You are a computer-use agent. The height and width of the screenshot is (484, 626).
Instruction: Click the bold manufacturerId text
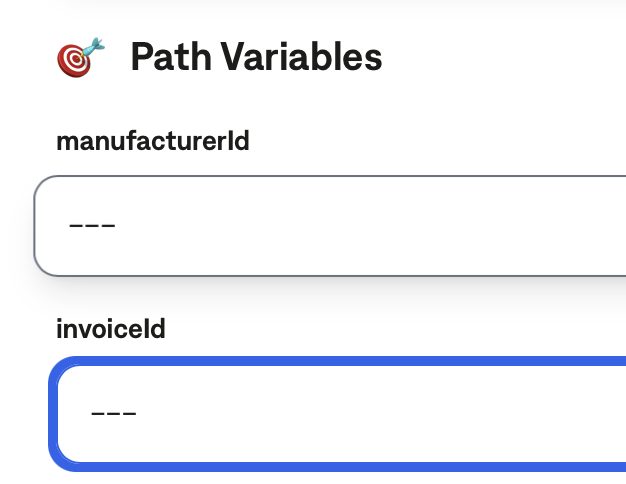(153, 141)
